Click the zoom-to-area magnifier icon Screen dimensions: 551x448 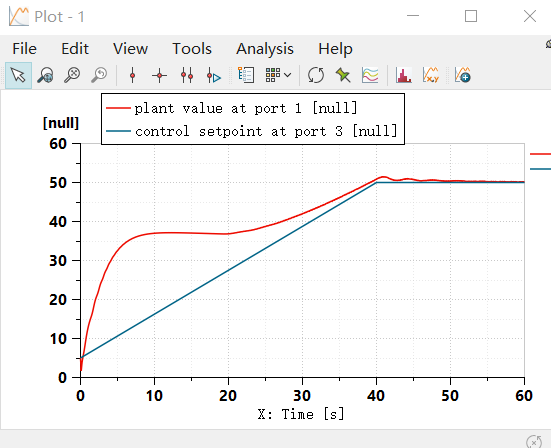46,75
